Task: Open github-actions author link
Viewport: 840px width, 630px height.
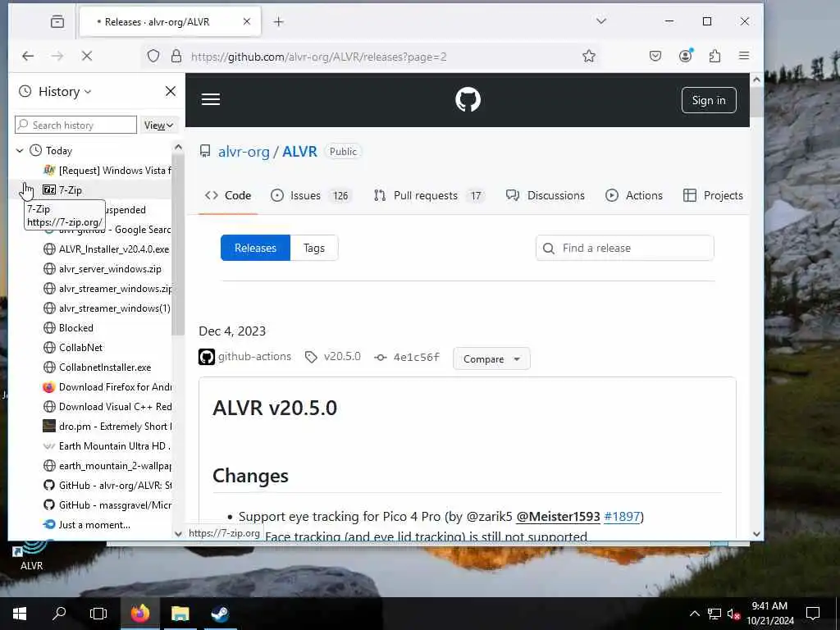Action: tap(254, 357)
